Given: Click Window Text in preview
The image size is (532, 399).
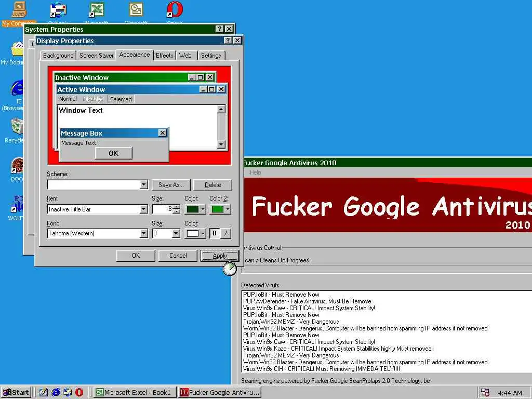Looking at the screenshot, I should (x=81, y=110).
